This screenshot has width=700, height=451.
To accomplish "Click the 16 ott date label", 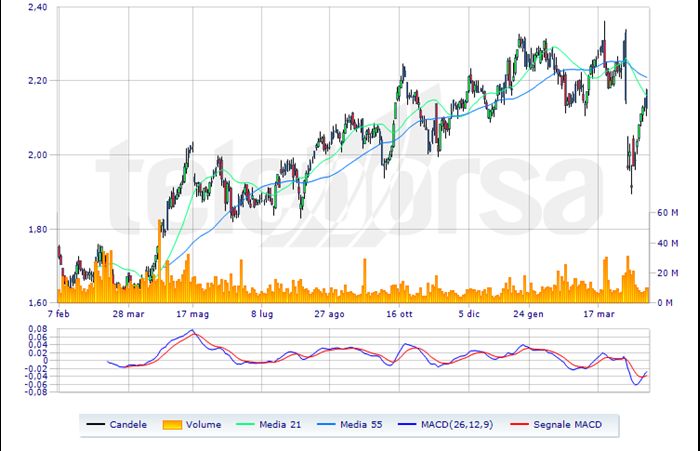I will 399,313.
